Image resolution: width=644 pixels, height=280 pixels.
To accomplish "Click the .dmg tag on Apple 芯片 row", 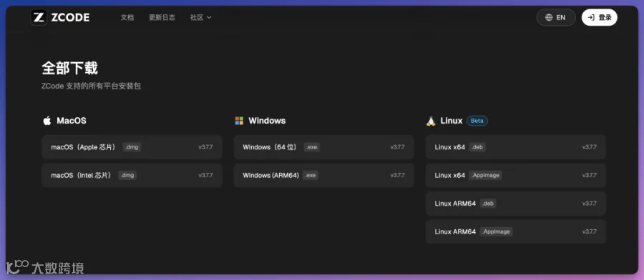I will coord(132,146).
